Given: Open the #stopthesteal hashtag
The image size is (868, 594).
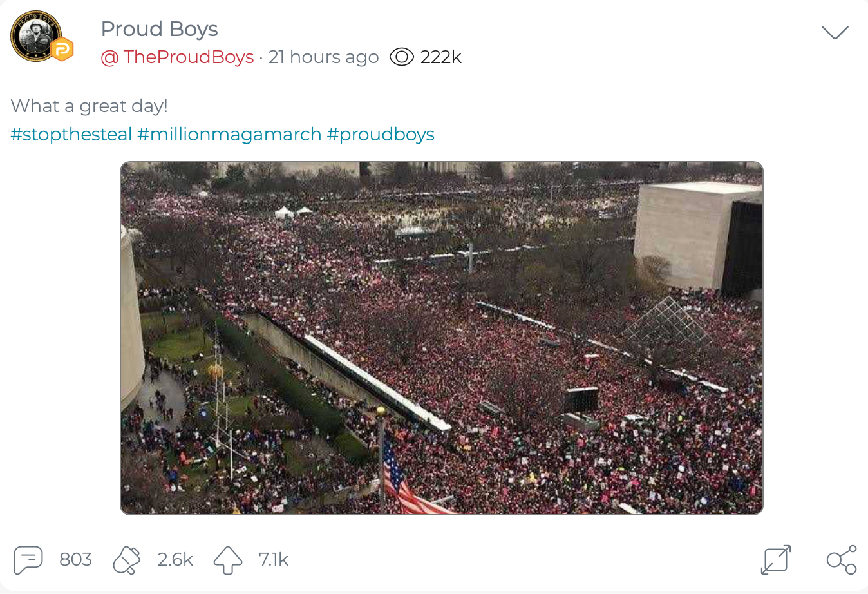Looking at the screenshot, I should (71, 134).
